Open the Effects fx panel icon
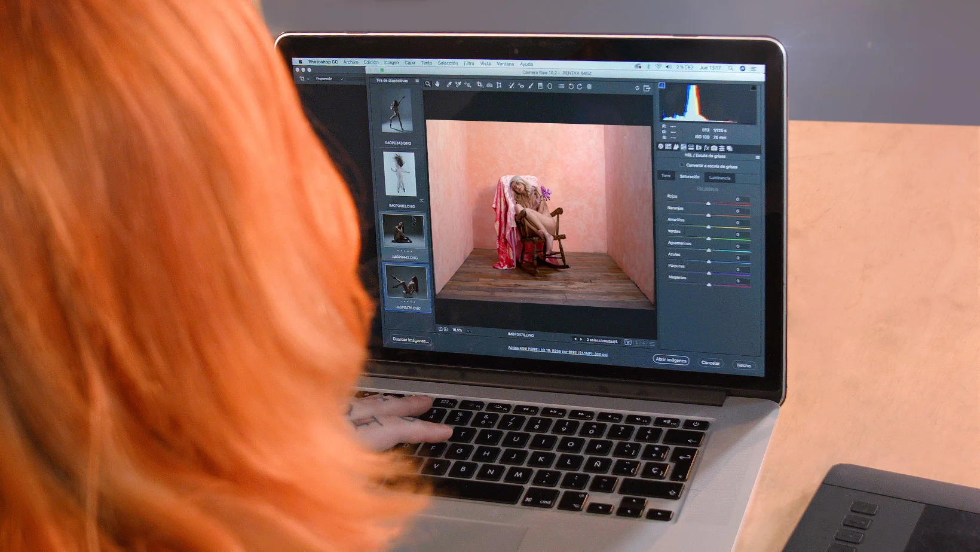 (706, 148)
